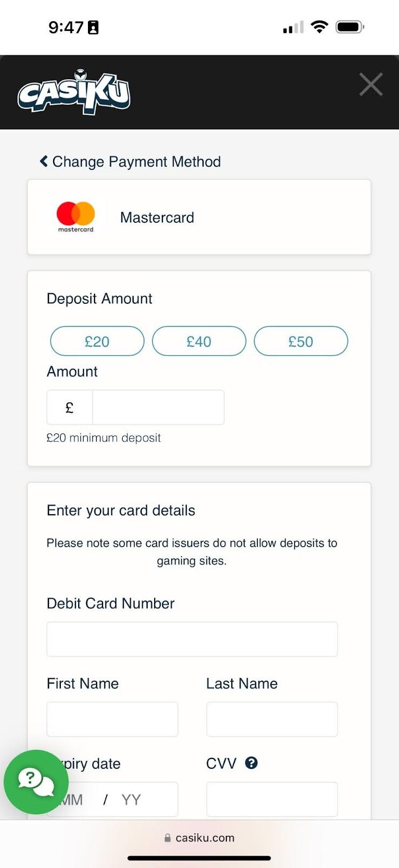Tap the Wi-Fi status icon

pyautogui.click(x=319, y=27)
